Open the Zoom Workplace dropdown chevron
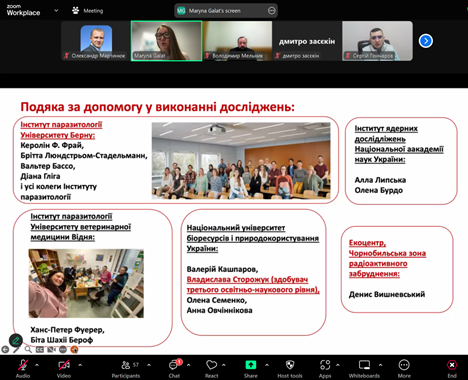 click(x=56, y=11)
